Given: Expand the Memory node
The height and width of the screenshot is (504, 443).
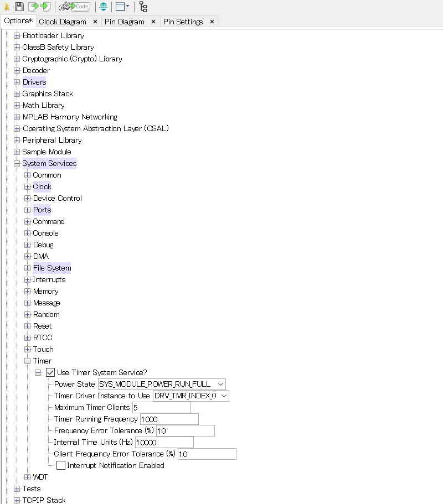Looking at the screenshot, I should pos(27,291).
